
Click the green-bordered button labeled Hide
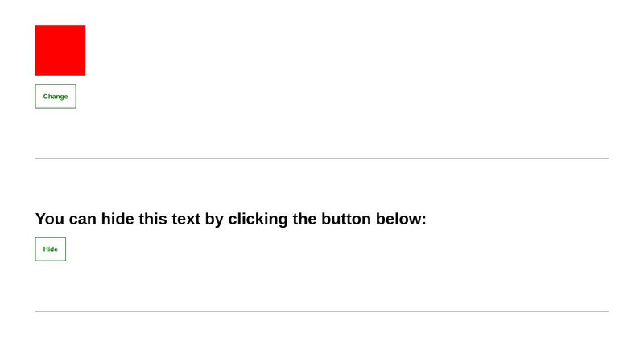click(x=50, y=249)
